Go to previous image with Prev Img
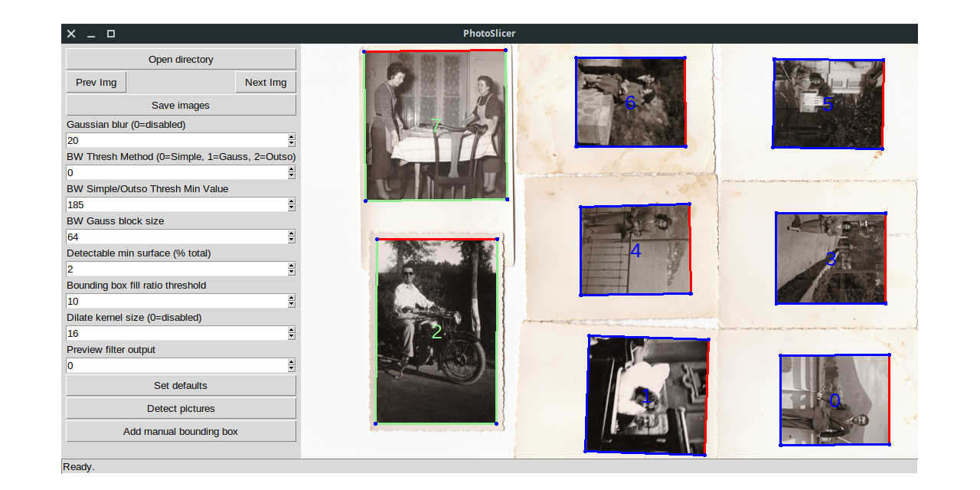 point(96,82)
